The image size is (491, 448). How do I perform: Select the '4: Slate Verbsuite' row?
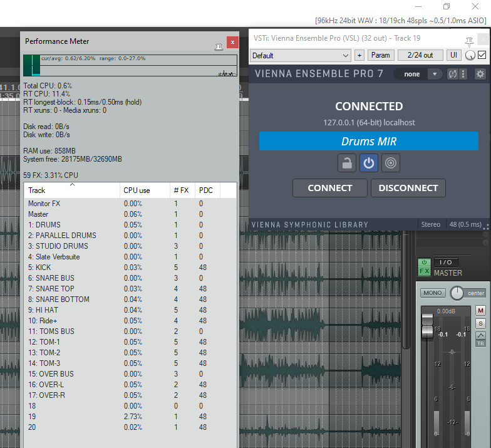130,257
